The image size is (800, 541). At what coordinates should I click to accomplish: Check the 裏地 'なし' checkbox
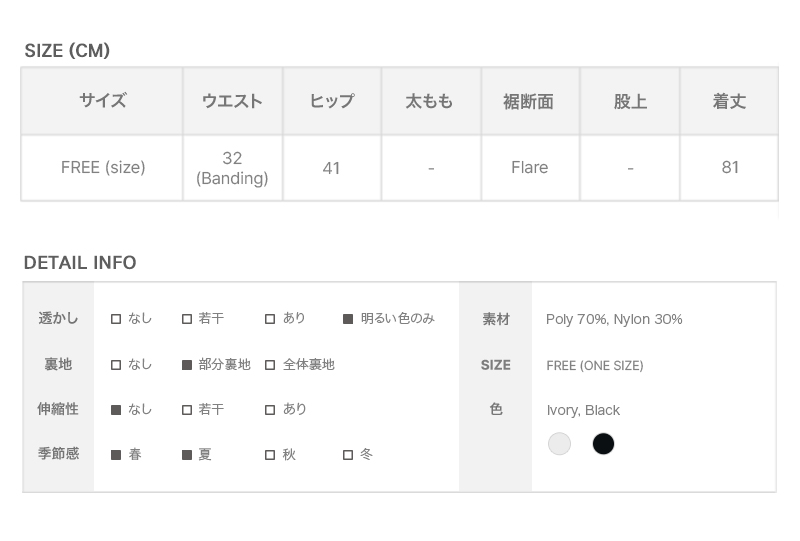tap(116, 365)
